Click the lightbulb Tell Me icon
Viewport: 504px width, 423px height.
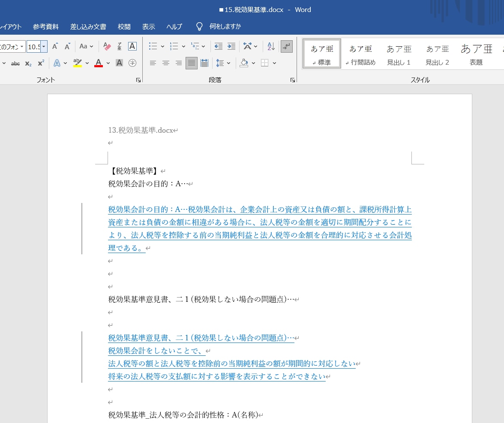199,27
